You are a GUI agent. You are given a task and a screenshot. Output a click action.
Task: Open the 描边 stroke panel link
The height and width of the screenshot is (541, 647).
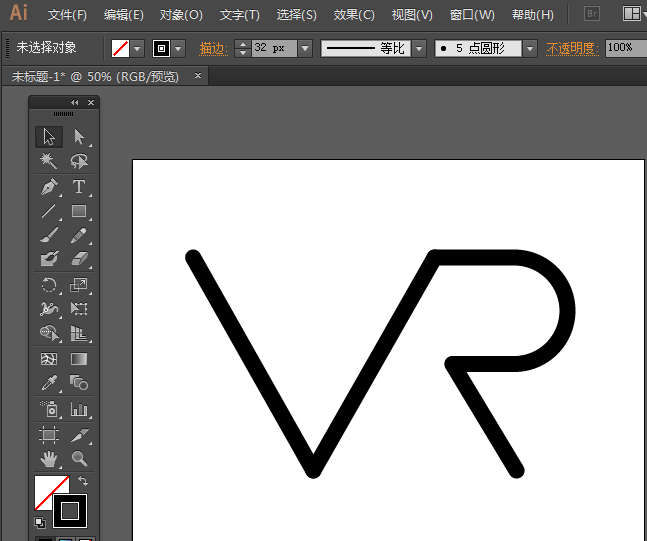pos(213,49)
